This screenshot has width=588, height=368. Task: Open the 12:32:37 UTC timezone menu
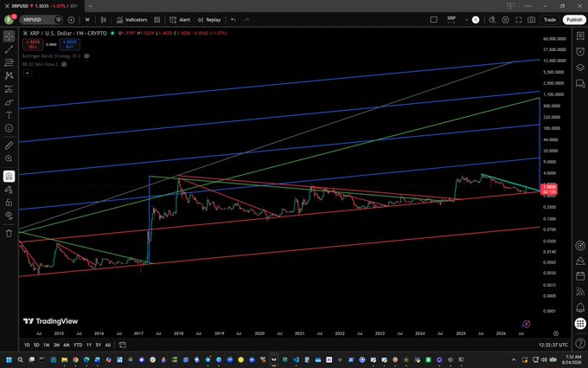[553, 345]
